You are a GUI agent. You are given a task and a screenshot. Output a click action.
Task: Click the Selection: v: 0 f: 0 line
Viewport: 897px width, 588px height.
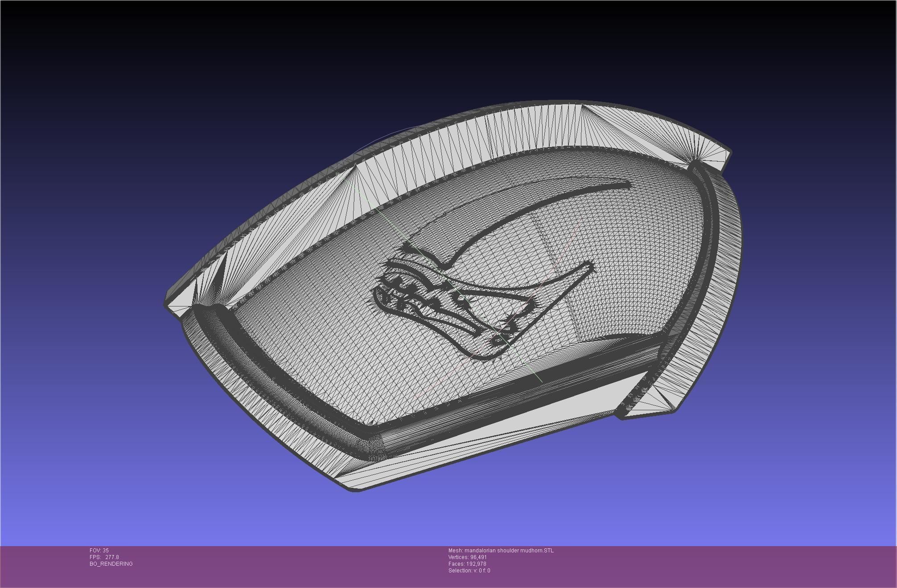coord(469,571)
